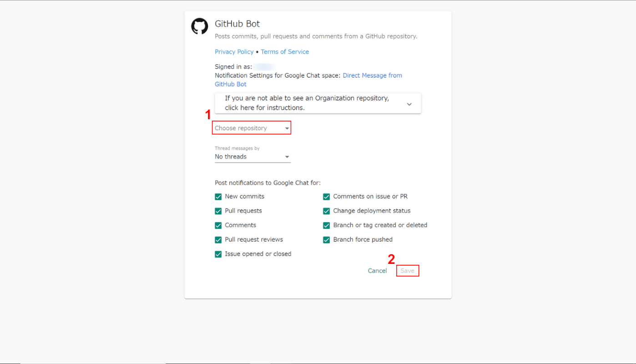
Task: Click the 'Posts commits, pull requests and comments' description
Action: click(x=316, y=36)
